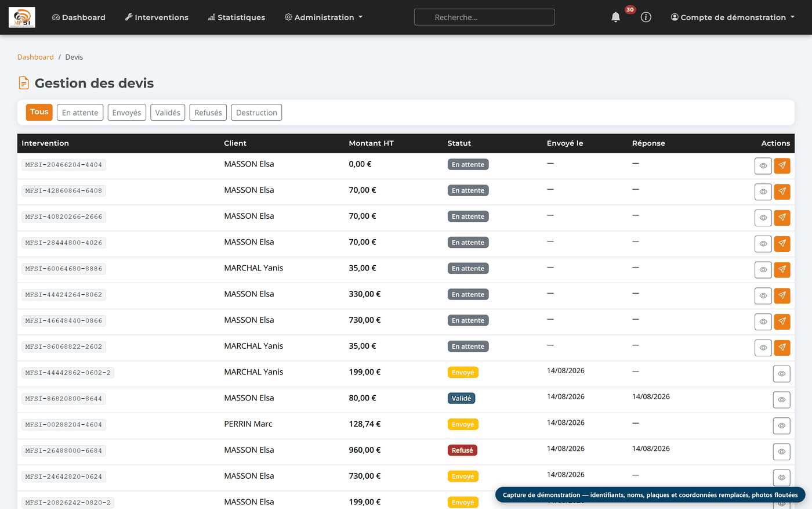Viewport: 812px width, 509px height.
Task: View quote MFSI-24642820-0624 details
Action: (782, 478)
